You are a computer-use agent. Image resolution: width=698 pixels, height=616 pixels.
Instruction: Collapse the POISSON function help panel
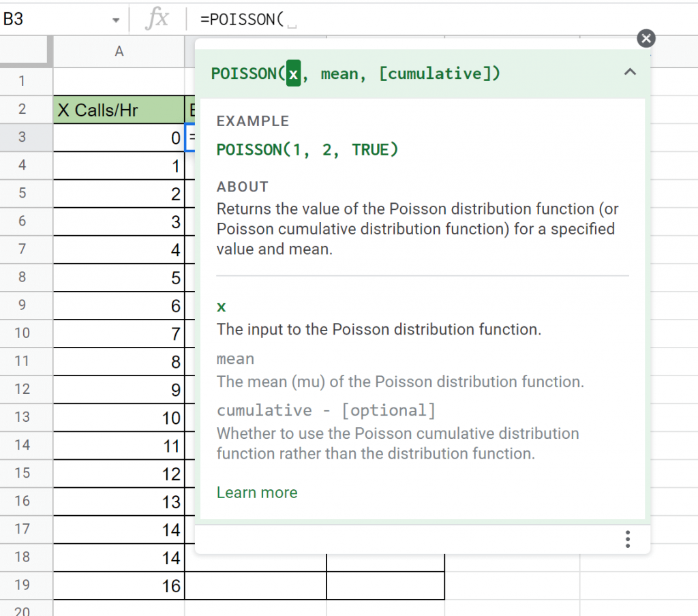[x=630, y=72]
